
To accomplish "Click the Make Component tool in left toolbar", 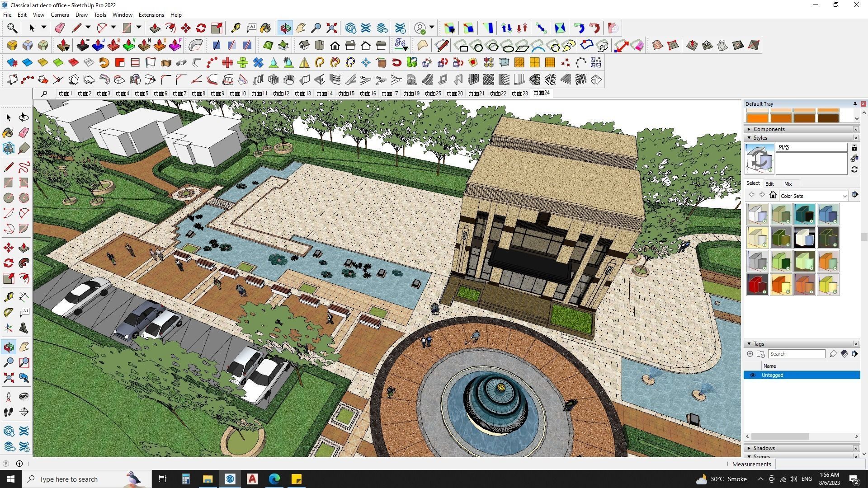I will 9,148.
